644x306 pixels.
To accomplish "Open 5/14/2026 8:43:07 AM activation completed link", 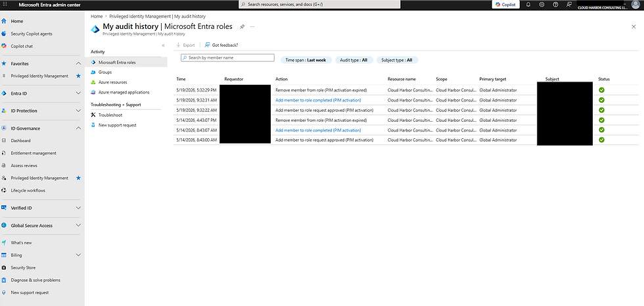I will (x=318, y=130).
